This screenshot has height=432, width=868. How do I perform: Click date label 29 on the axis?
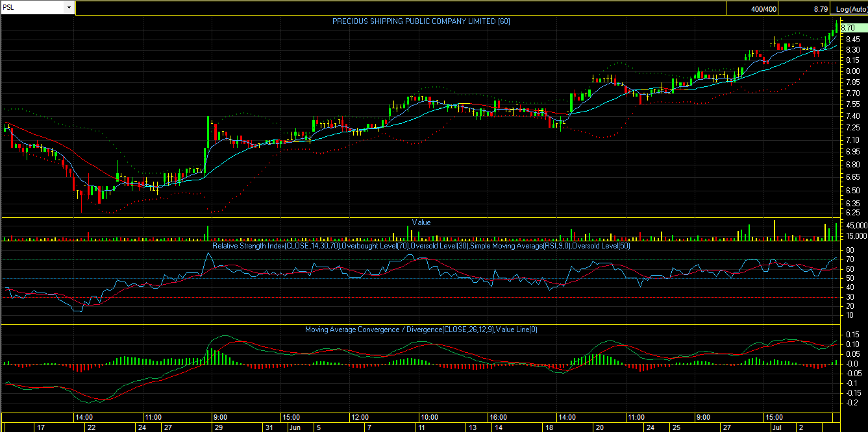tap(219, 427)
